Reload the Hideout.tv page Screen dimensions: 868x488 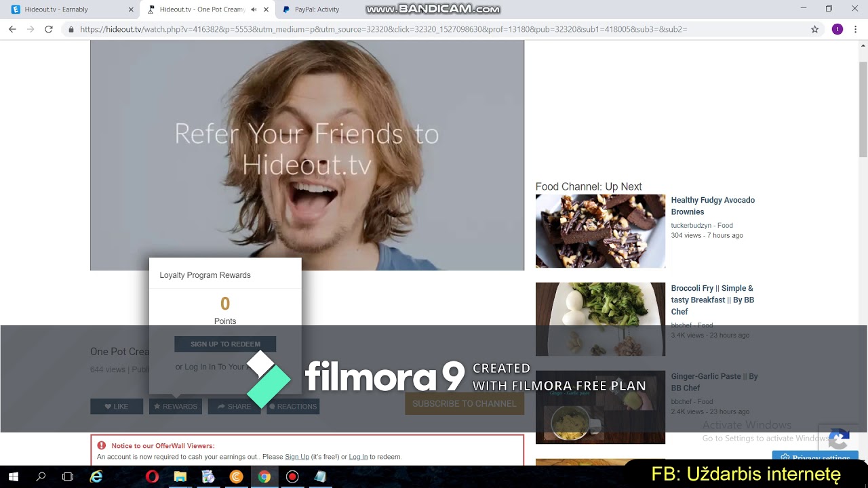pos(49,29)
